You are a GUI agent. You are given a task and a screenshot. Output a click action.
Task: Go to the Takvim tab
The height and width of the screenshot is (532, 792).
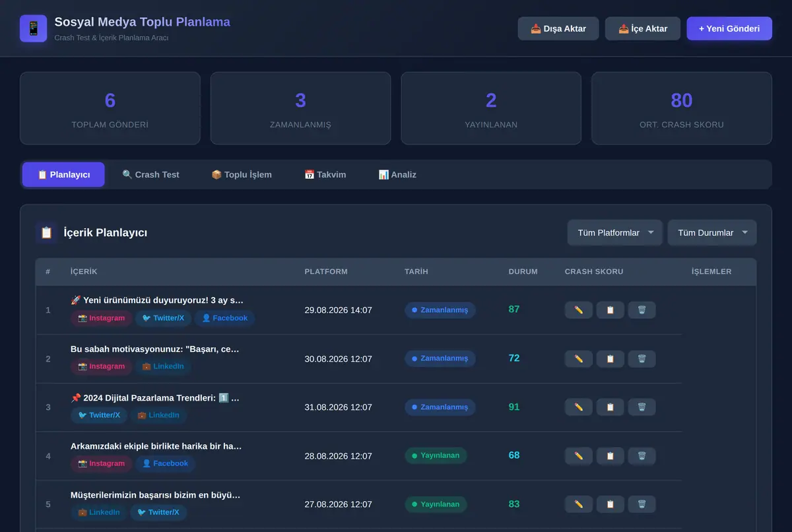click(325, 175)
